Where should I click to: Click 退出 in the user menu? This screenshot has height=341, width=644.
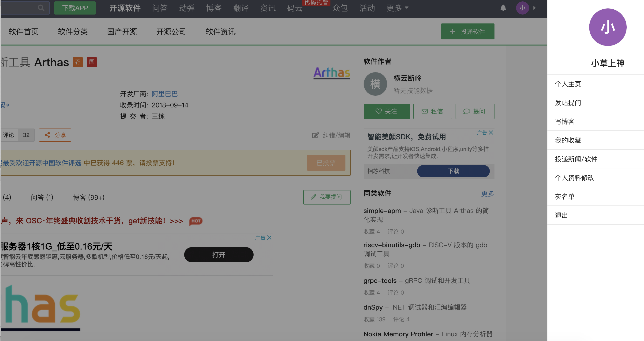pyautogui.click(x=562, y=215)
